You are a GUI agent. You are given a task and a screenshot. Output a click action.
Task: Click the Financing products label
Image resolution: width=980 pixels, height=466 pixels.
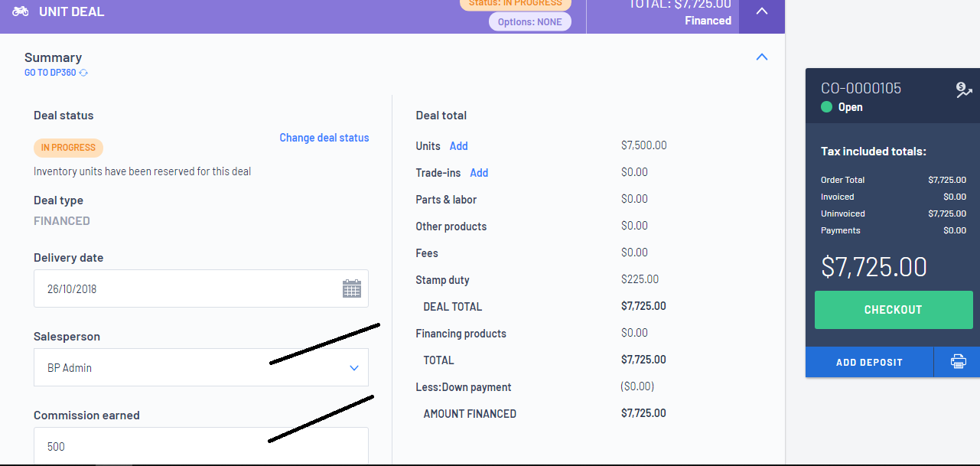[461, 334]
